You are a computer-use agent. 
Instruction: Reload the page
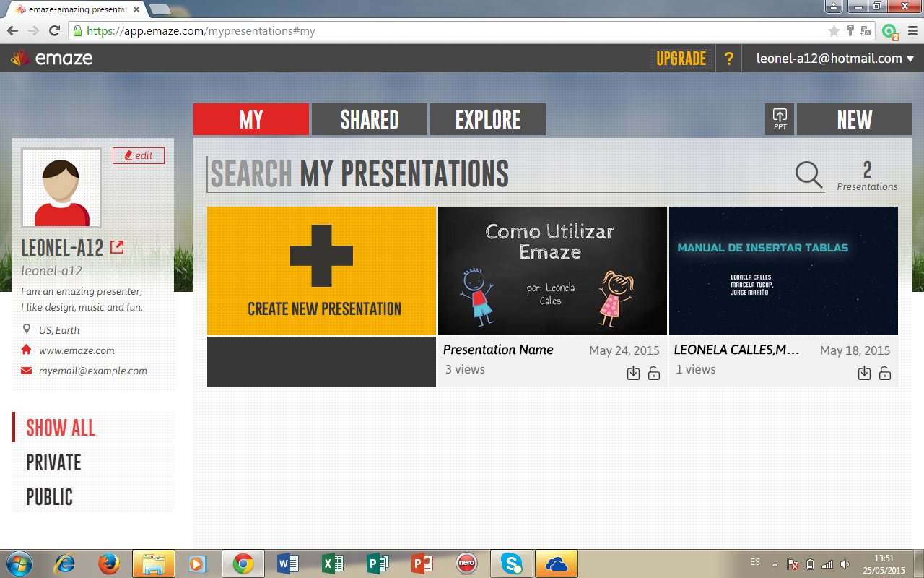point(54,30)
